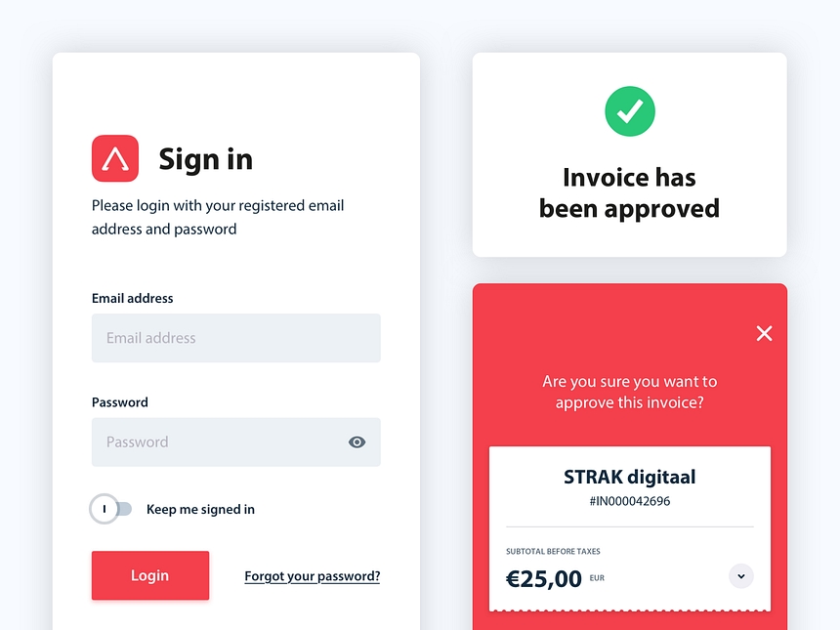840x630 pixels.
Task: Click the green approval checkmark icon
Action: 630,111
